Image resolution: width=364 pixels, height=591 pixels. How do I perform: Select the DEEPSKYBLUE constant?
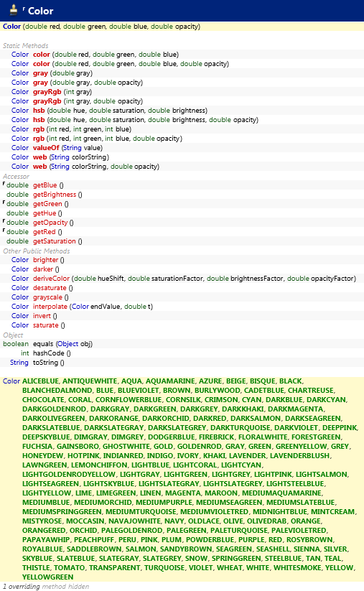click(x=46, y=437)
